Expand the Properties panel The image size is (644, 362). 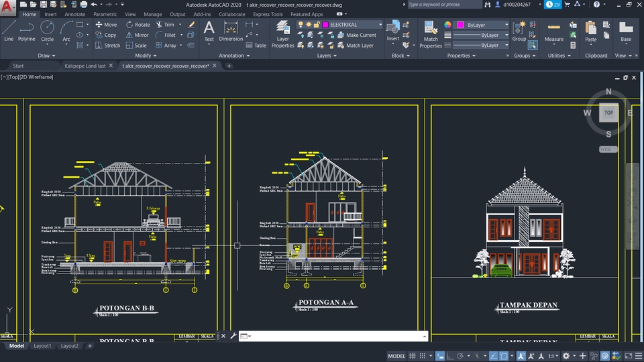tap(462, 56)
